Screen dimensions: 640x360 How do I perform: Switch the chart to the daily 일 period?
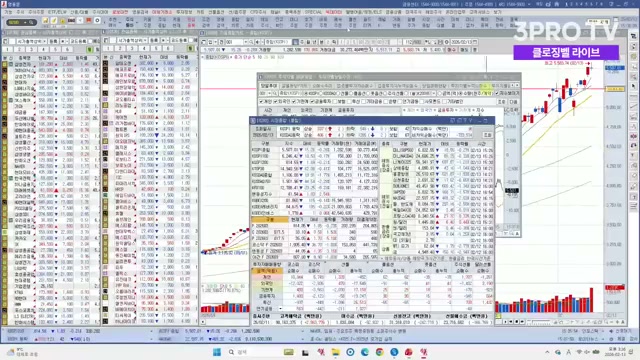[295, 42]
